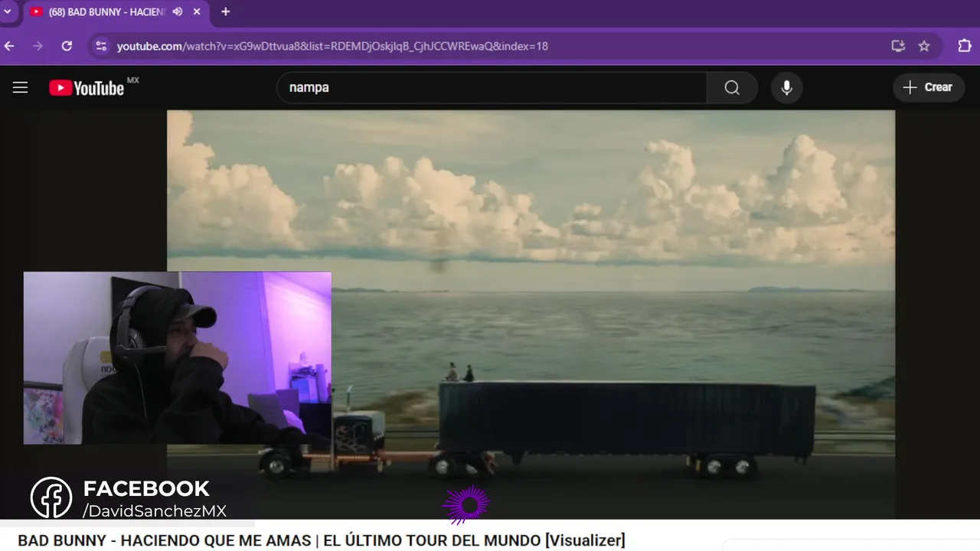The height and width of the screenshot is (551, 980).
Task: Focus the search box containing nampa
Action: (492, 87)
